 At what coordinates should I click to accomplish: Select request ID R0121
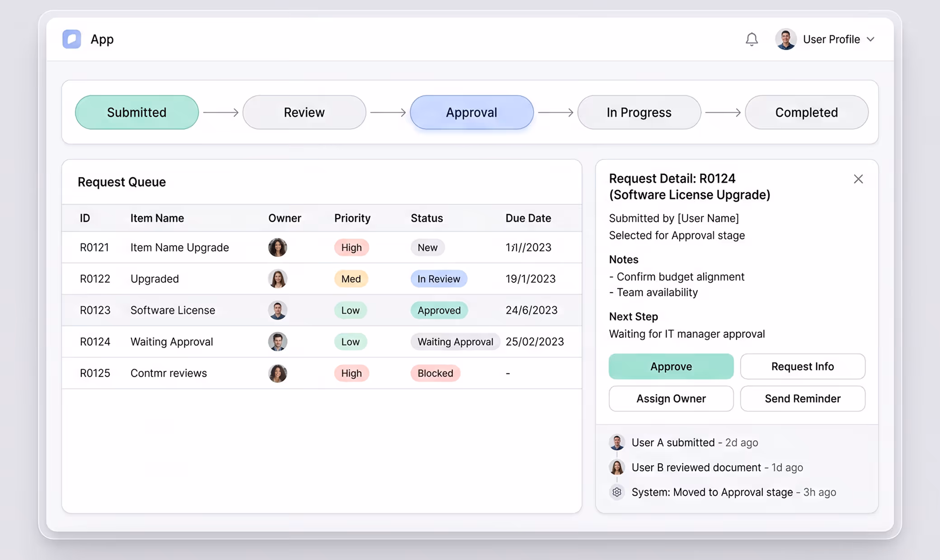[94, 247]
